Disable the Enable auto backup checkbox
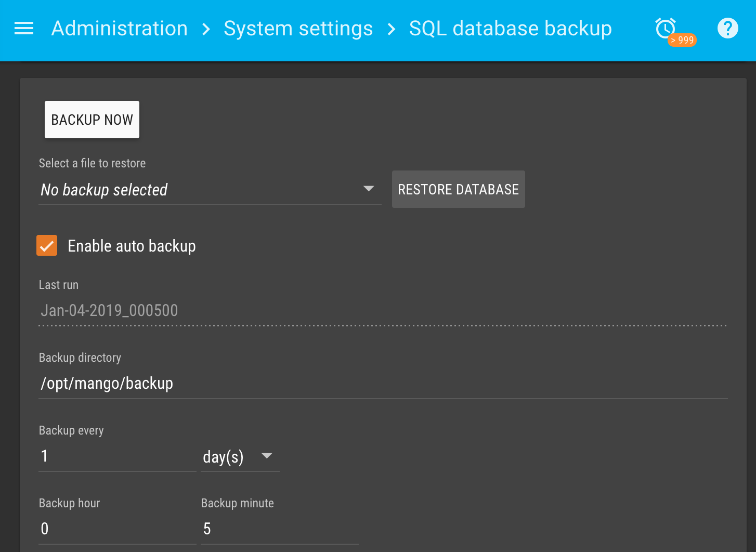This screenshot has width=756, height=552. pyautogui.click(x=47, y=245)
